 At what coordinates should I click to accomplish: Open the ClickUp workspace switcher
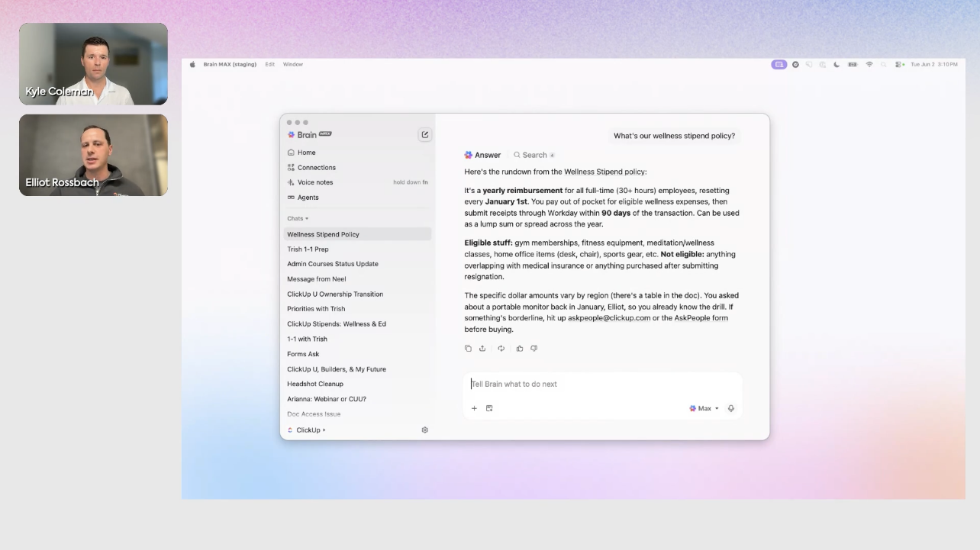click(x=307, y=430)
